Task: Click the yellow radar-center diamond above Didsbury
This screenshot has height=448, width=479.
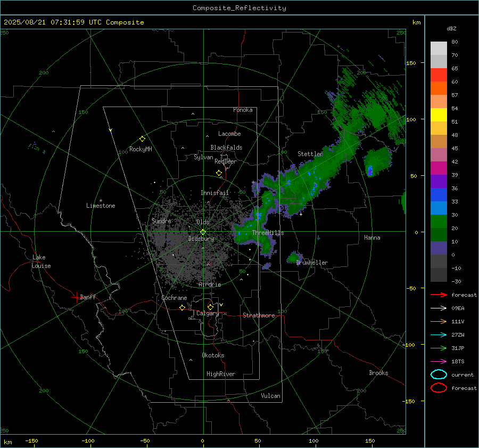Action: [x=203, y=232]
